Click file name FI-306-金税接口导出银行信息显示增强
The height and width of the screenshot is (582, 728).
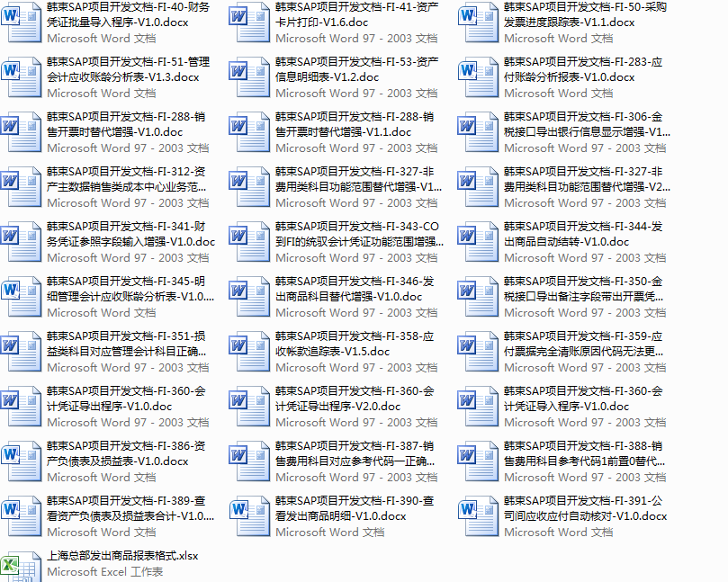click(x=587, y=124)
